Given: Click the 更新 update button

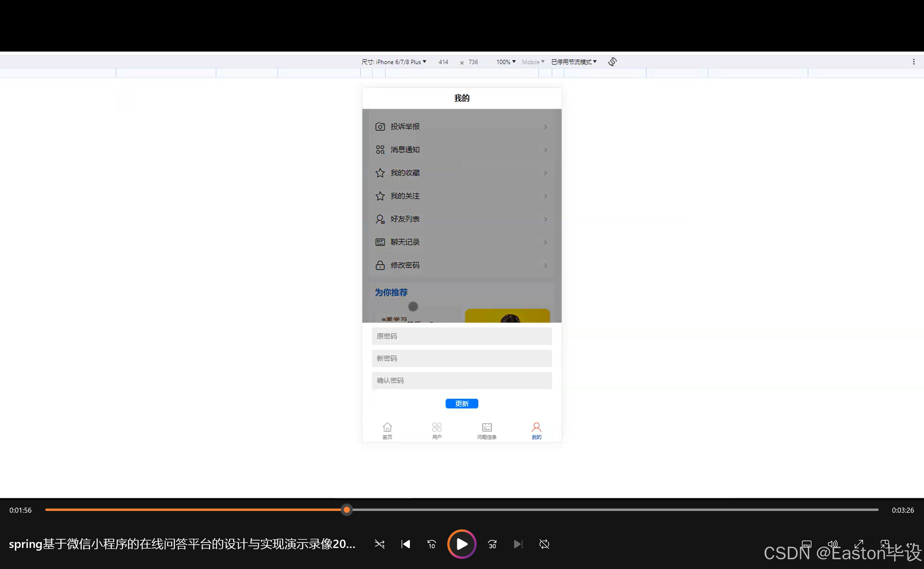Looking at the screenshot, I should (461, 403).
